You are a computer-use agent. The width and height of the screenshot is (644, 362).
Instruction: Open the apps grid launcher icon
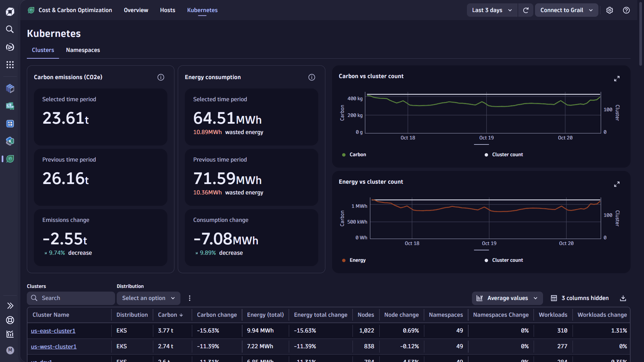[x=10, y=65]
